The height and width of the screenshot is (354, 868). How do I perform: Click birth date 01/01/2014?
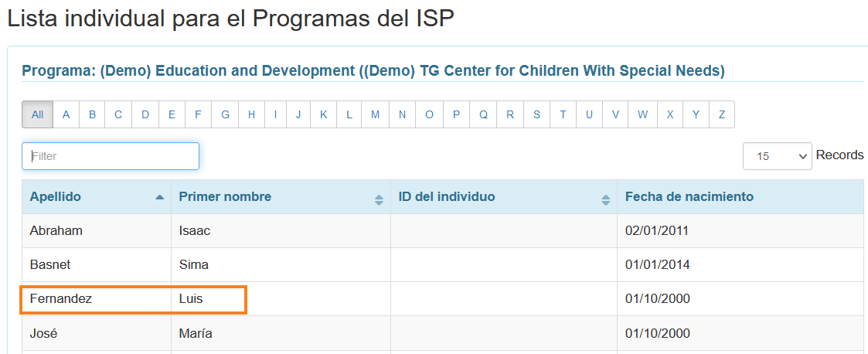tap(658, 265)
